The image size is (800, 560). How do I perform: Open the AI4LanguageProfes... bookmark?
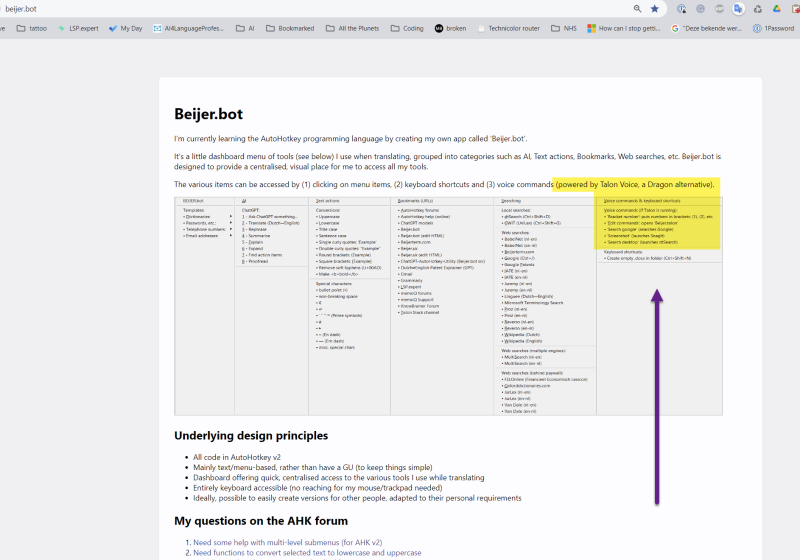point(188,29)
